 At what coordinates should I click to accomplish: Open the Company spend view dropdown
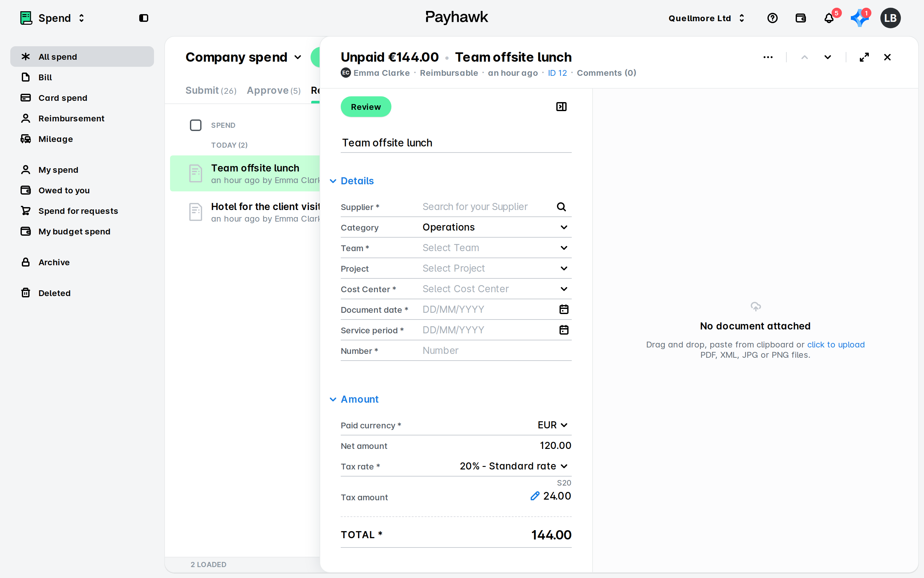(243, 57)
